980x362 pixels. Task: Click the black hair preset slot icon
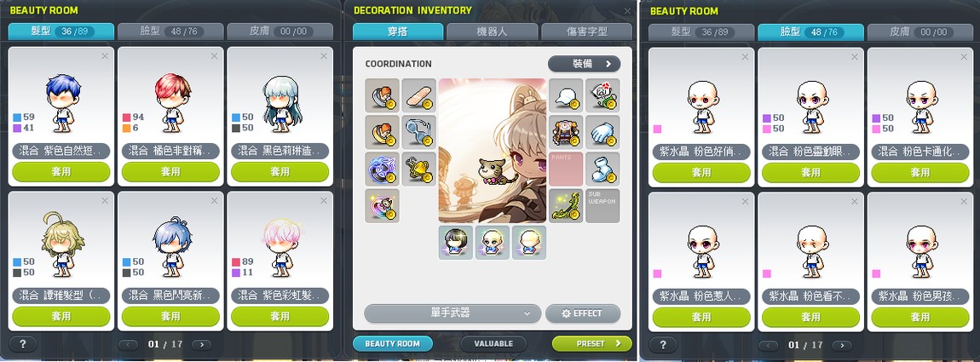point(455,243)
